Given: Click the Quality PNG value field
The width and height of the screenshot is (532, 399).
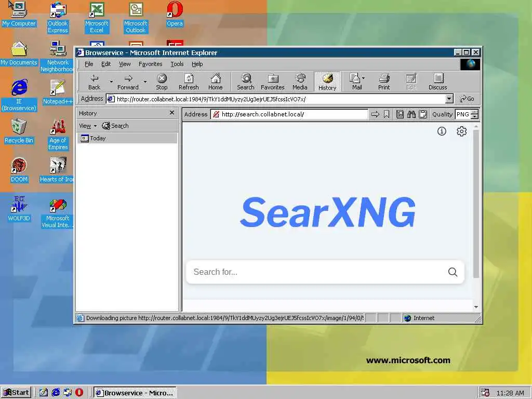Looking at the screenshot, I should [x=463, y=114].
